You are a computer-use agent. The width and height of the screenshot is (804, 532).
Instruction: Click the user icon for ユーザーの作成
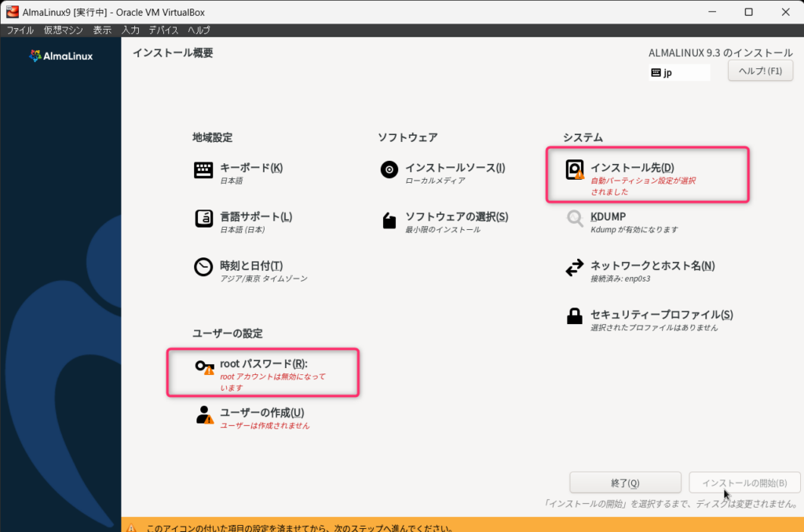pyautogui.click(x=204, y=415)
